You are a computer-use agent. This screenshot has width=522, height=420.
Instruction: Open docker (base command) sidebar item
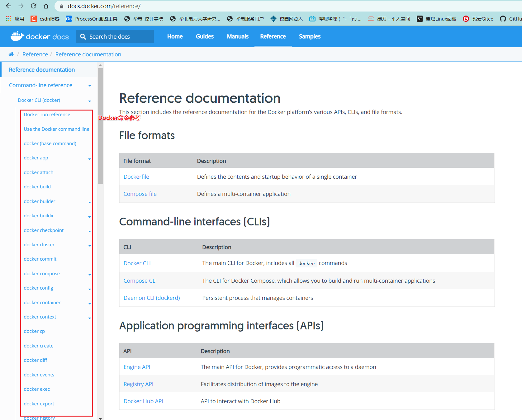tap(50, 144)
